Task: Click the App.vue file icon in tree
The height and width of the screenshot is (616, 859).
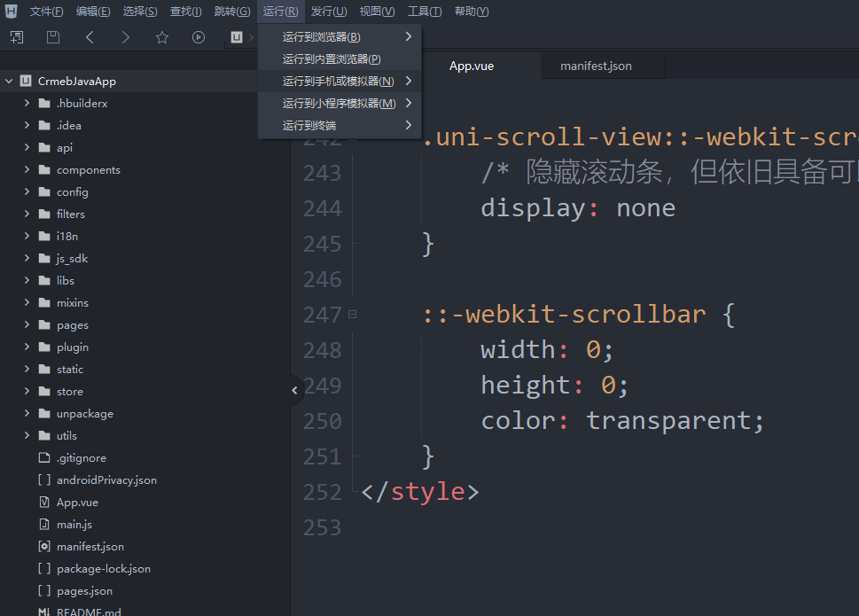Action: click(44, 502)
